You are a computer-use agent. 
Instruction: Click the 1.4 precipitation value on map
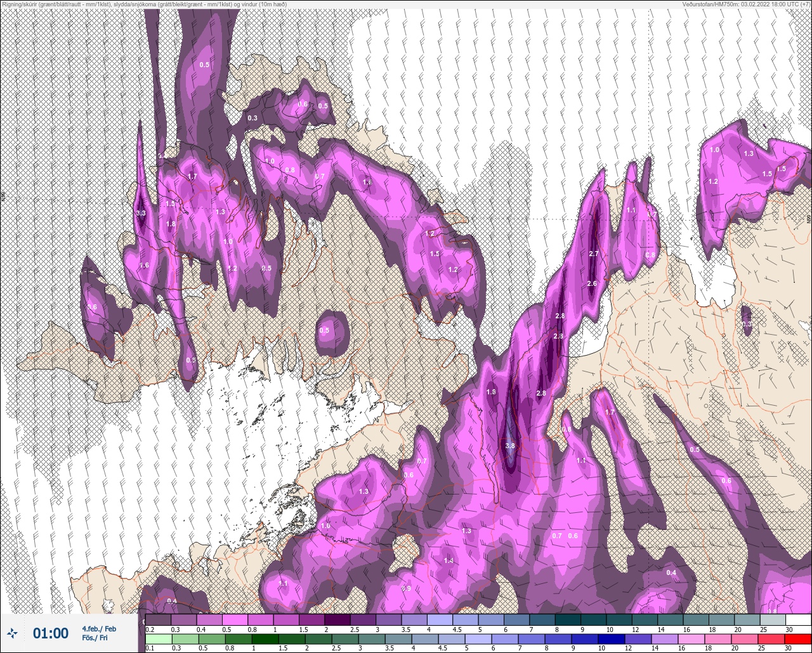(449, 560)
